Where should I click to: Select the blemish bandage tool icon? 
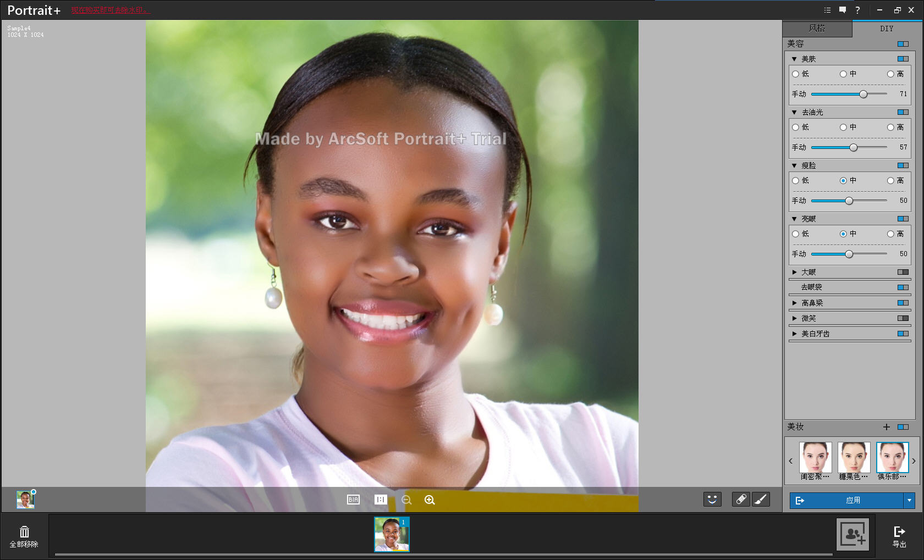pyautogui.click(x=741, y=499)
